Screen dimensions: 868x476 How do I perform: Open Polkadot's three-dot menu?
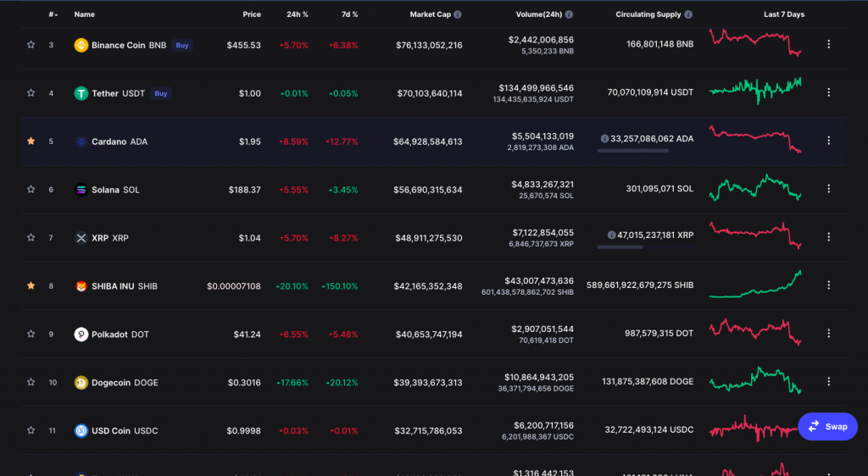[x=829, y=333]
